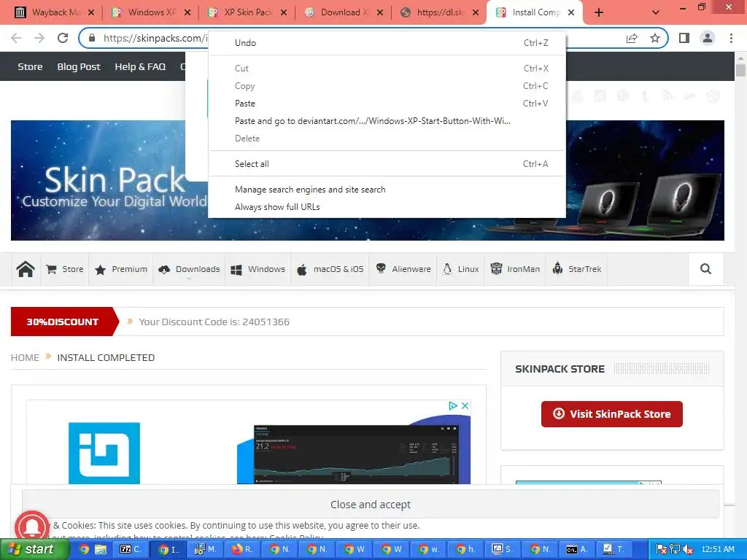Open the Help & FAQ link
Screen dimensions: 747x560
coord(140,66)
